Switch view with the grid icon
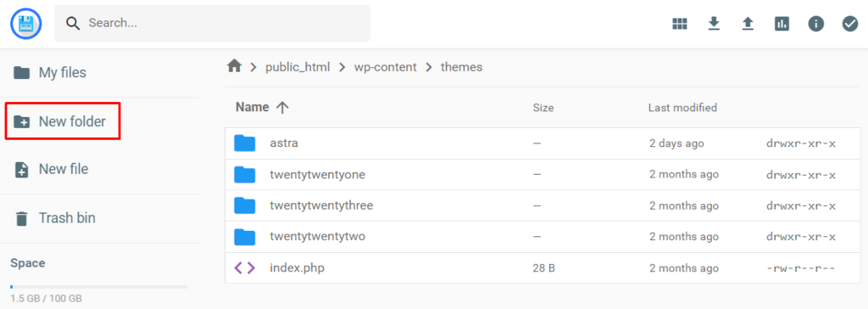The height and width of the screenshot is (309, 868). click(680, 24)
